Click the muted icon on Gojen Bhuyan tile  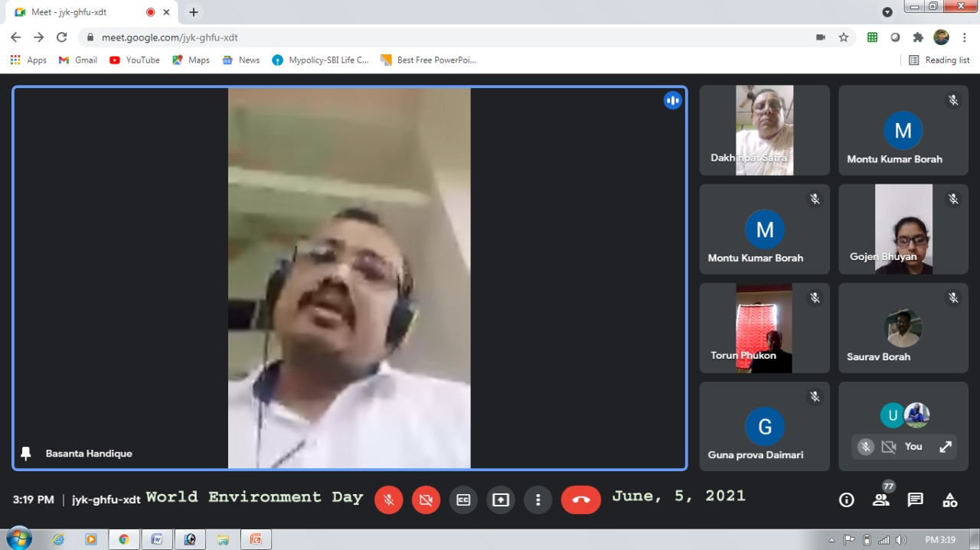(x=953, y=199)
